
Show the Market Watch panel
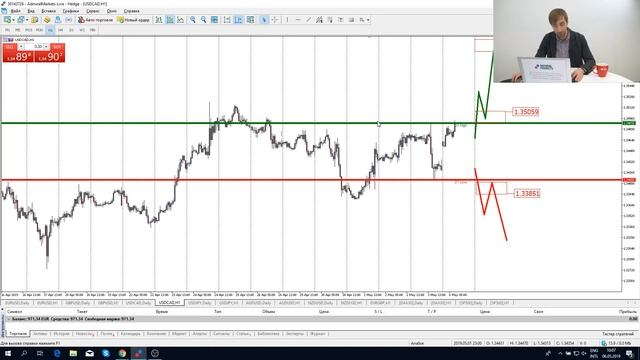point(35,20)
